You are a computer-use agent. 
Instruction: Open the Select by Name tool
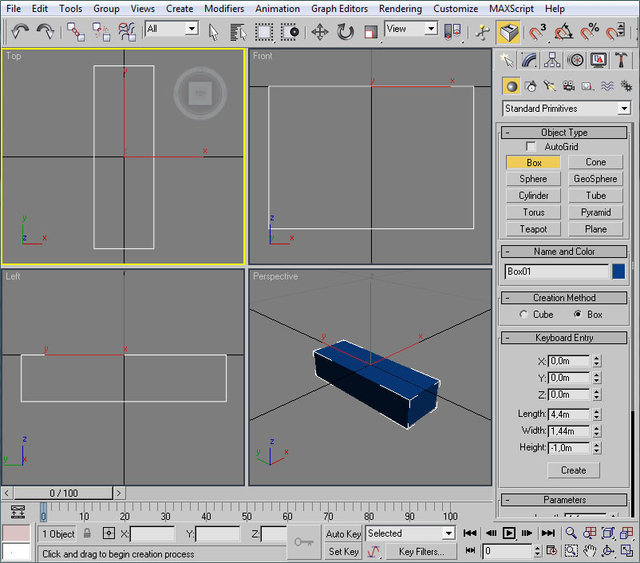click(x=239, y=31)
